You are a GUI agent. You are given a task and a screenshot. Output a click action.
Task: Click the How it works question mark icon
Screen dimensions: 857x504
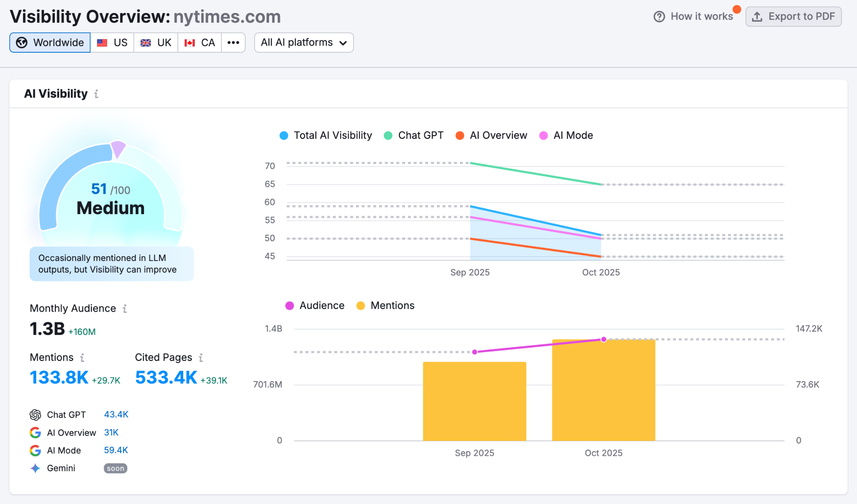(x=659, y=16)
